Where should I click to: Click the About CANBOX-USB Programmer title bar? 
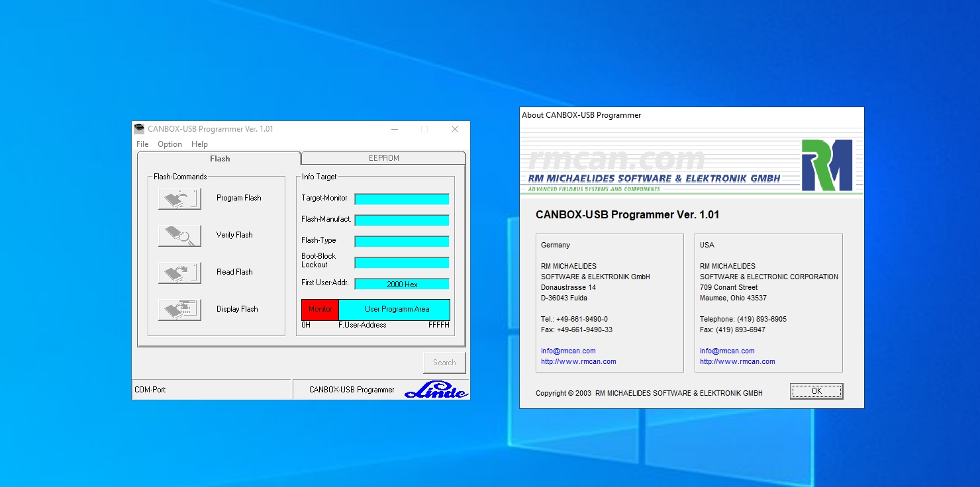(x=691, y=115)
